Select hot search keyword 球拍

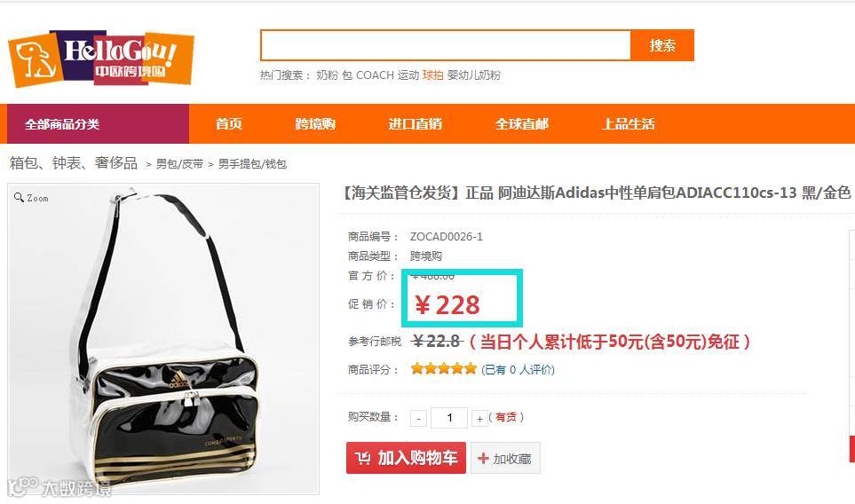433,75
